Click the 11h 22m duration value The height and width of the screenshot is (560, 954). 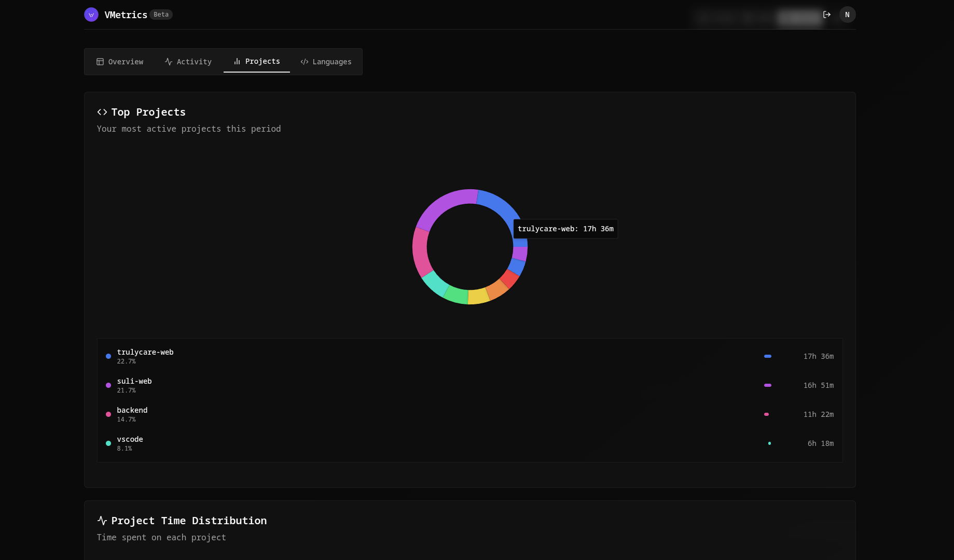(x=819, y=414)
